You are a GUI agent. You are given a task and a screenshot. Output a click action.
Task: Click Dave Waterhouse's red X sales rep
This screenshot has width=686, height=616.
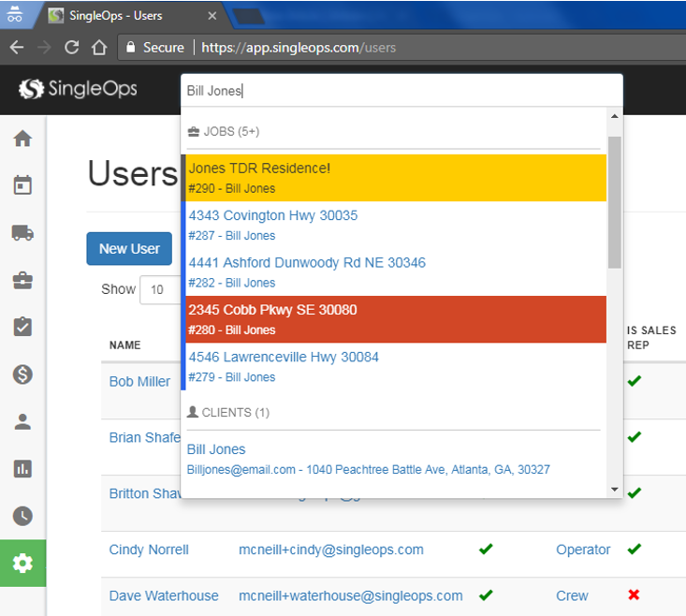click(634, 594)
